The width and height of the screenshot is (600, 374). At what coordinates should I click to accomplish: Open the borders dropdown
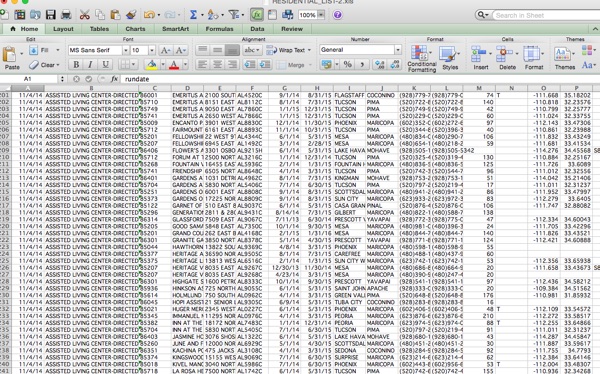[x=133, y=64]
